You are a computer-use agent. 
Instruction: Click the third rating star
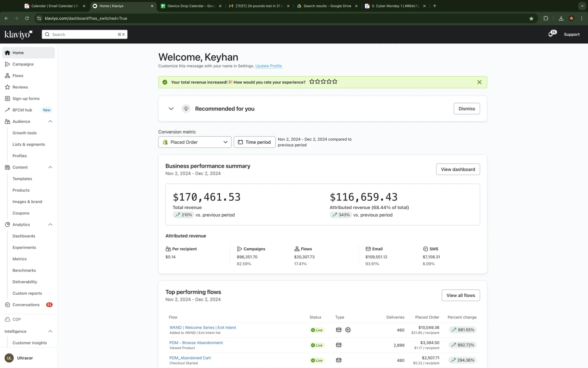pos(323,82)
